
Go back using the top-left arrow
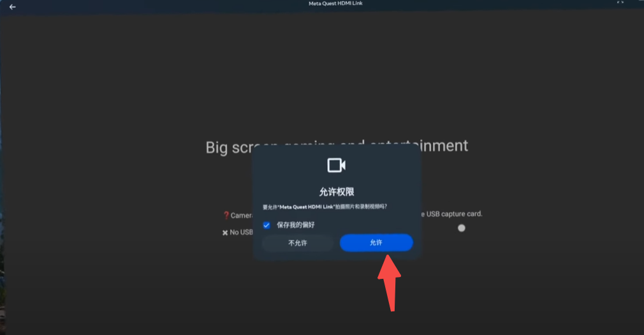point(12,7)
